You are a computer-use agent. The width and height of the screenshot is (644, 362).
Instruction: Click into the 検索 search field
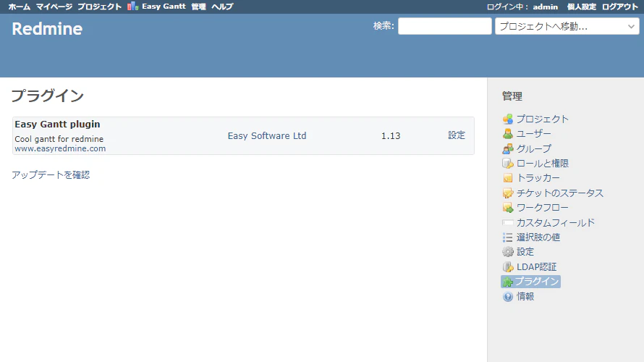click(445, 26)
